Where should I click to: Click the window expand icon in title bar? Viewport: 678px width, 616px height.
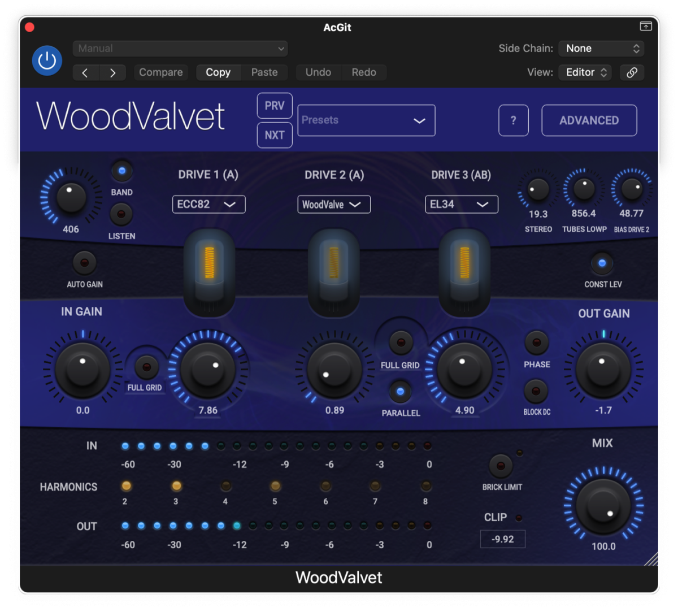pos(646,26)
